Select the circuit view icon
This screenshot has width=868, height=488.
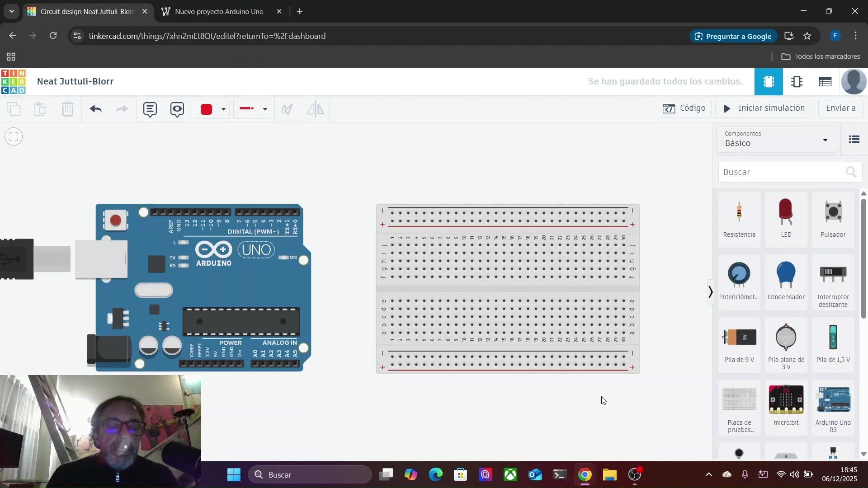click(x=768, y=82)
